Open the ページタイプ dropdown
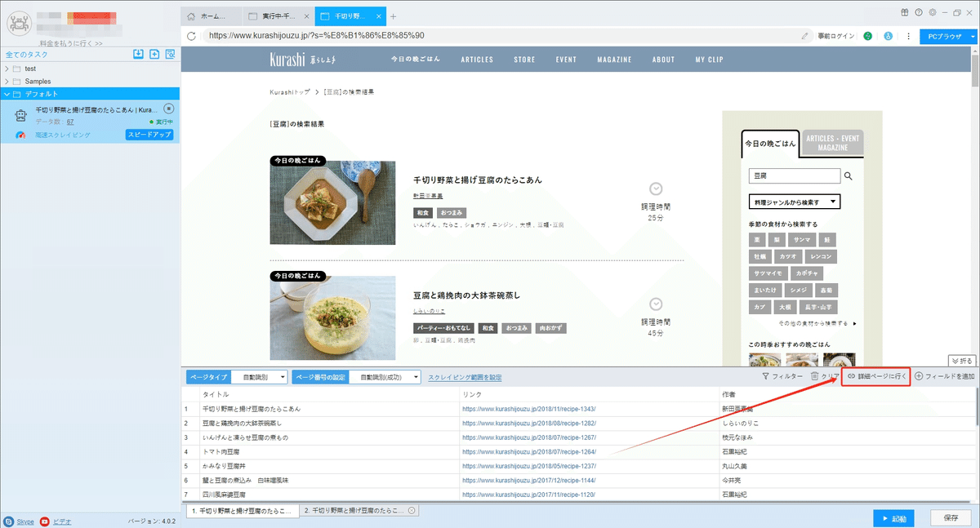Screen dimensions: 980x528 coord(259,377)
